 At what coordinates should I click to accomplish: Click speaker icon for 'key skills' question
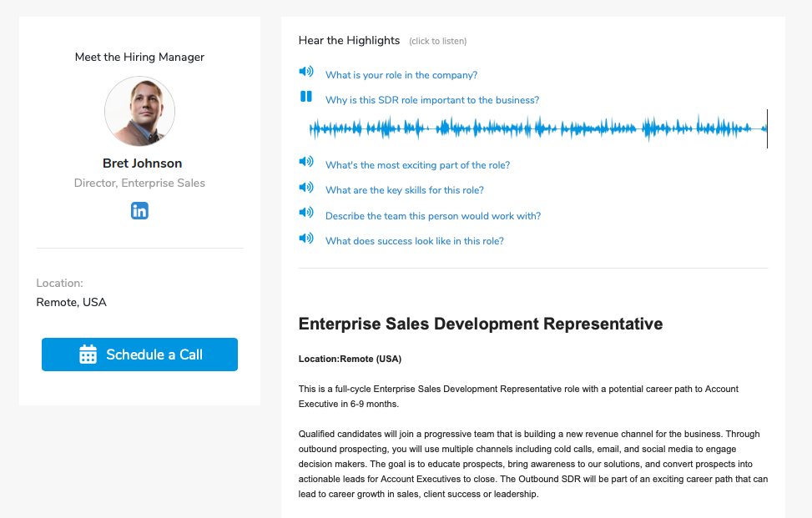coord(306,188)
